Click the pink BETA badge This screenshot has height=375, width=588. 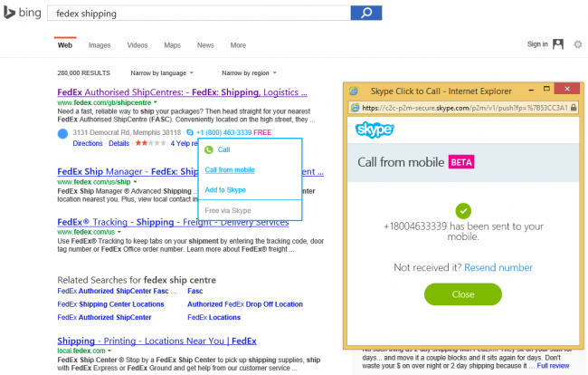[461, 162]
